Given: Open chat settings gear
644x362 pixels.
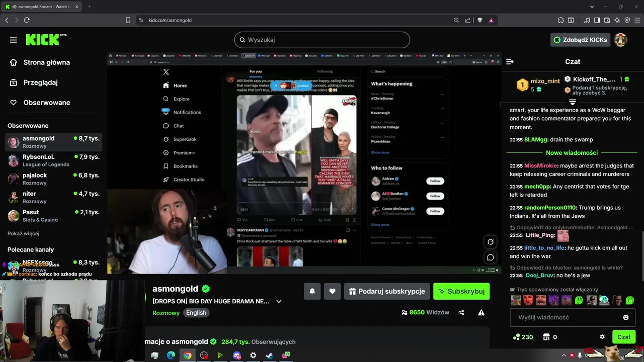Looking at the screenshot, I should [x=602, y=337].
